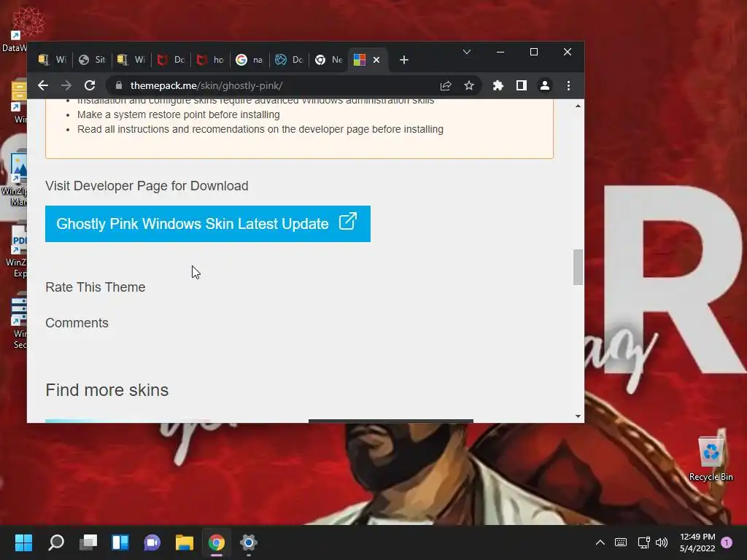Bookmark this page with star icon
Image resolution: width=747 pixels, height=560 pixels.
click(469, 86)
